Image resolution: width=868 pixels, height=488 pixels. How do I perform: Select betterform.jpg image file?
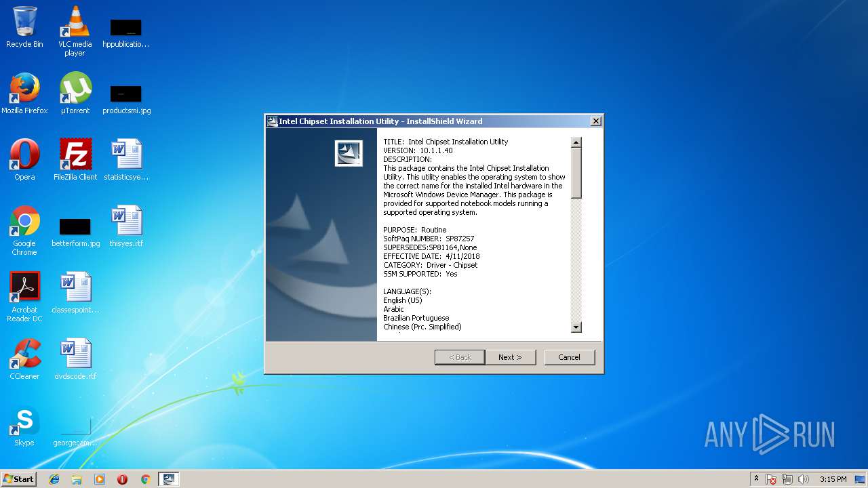coord(75,232)
